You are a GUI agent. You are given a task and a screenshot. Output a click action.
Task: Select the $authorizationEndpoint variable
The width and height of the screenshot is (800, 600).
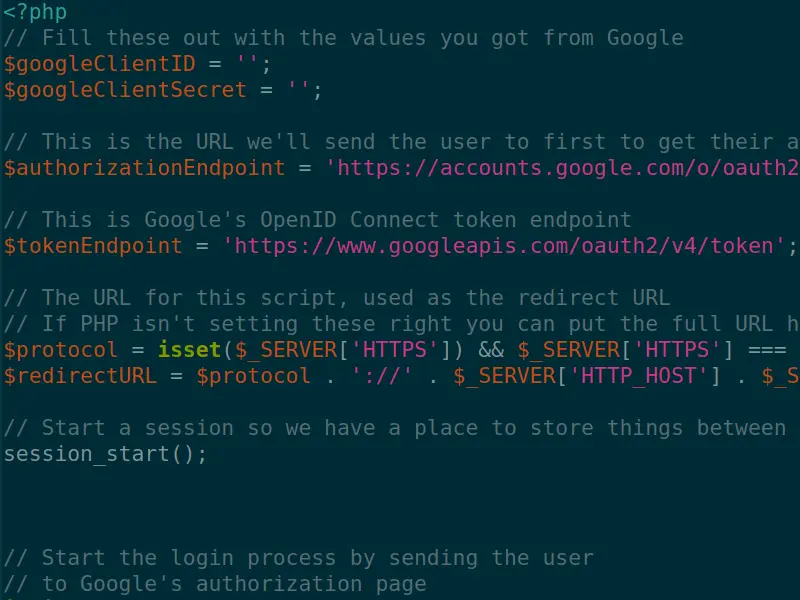145,168
